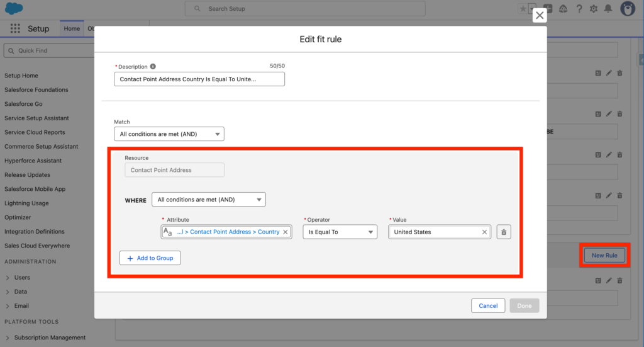Switch to the Home tab
644x347 pixels.
(x=72, y=29)
